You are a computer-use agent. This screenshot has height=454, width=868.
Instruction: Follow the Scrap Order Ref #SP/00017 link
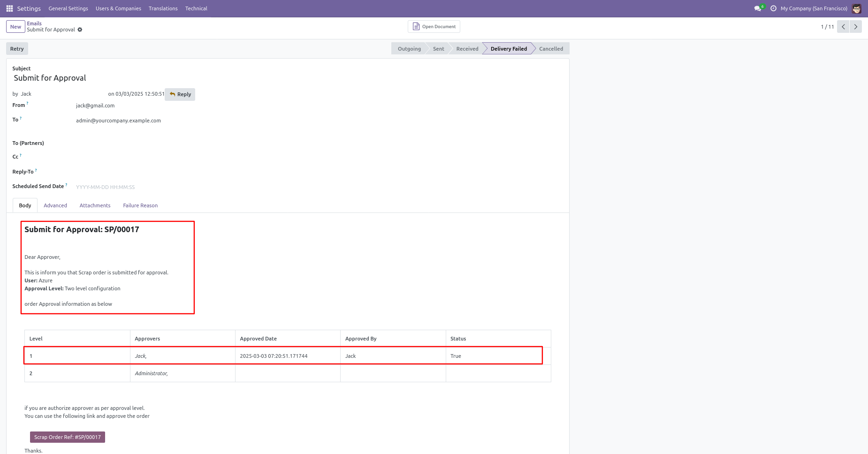click(x=68, y=437)
